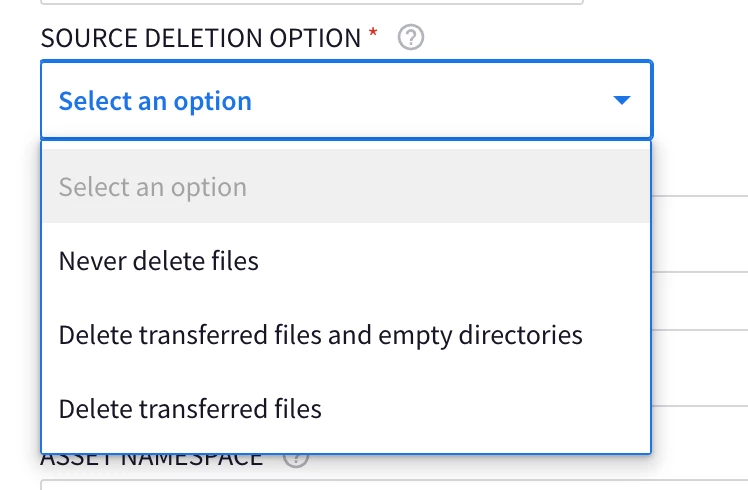This screenshot has width=748, height=490.
Task: Click the 'SOURCE DELETION OPTION' field label
Action: click(x=200, y=38)
